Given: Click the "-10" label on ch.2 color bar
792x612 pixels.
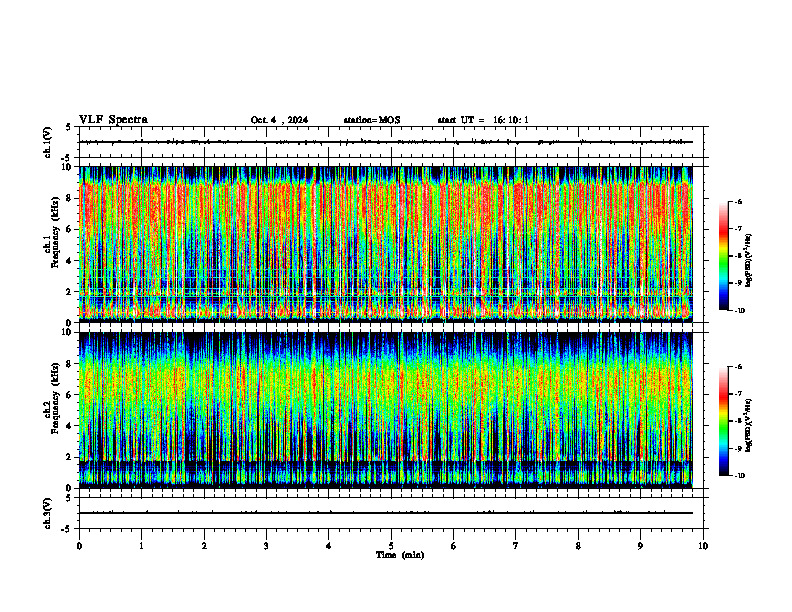Looking at the screenshot, I should (739, 476).
